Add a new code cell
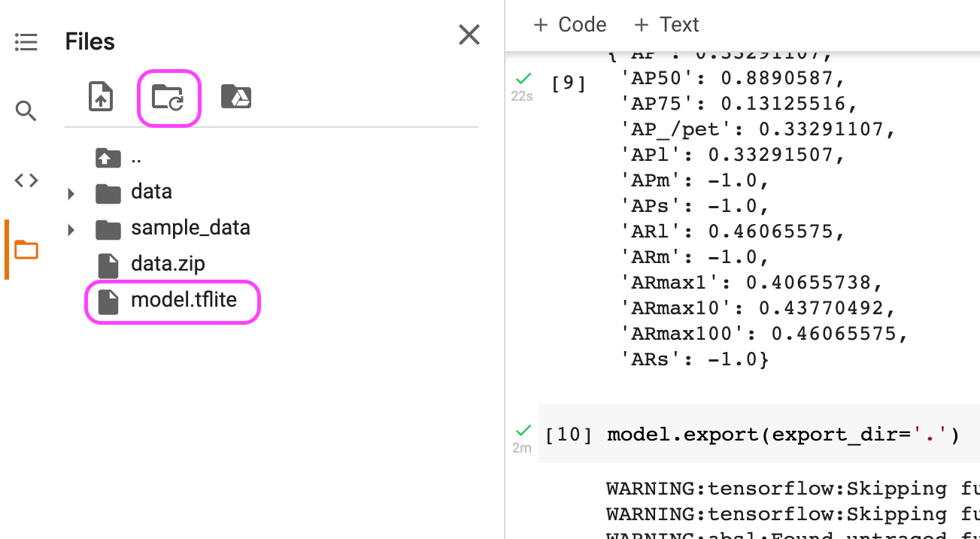 (x=569, y=24)
